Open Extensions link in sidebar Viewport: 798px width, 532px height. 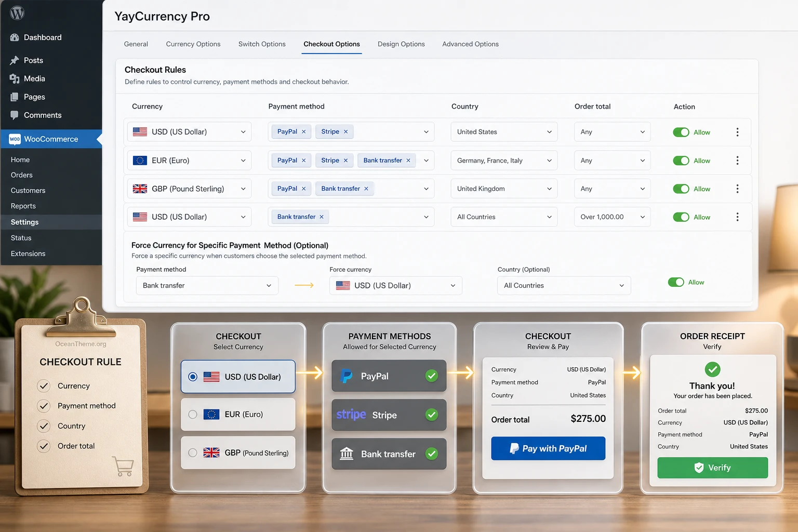pyautogui.click(x=28, y=254)
